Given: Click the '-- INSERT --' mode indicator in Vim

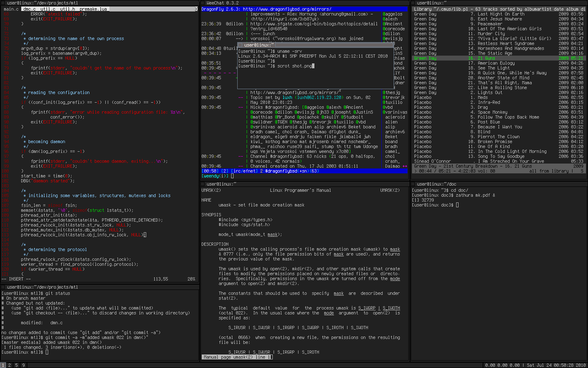Looking at the screenshot, I should pos(16,279).
